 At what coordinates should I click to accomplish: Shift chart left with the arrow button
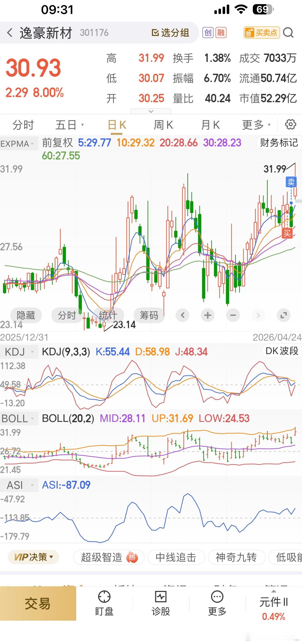183,315
